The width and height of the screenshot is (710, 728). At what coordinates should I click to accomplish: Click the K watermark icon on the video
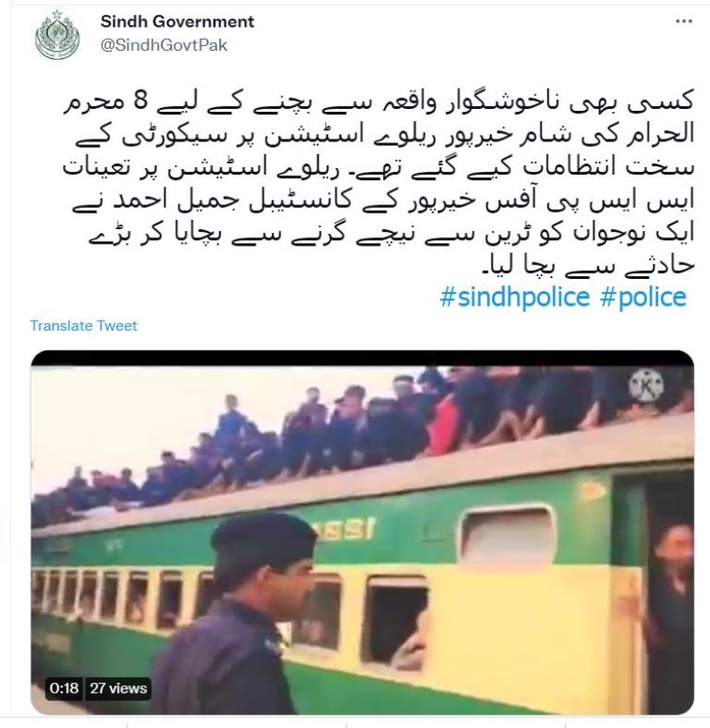coord(646,385)
